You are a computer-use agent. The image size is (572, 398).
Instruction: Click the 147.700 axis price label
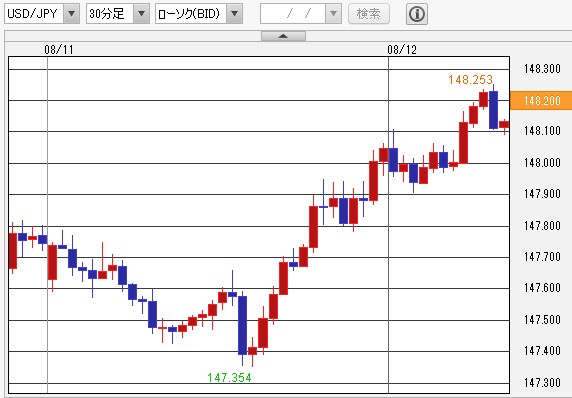pos(542,257)
